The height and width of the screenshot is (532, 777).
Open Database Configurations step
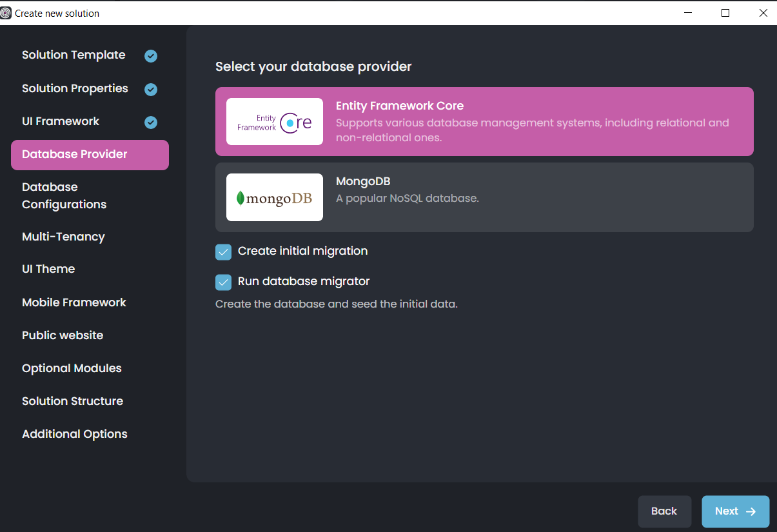point(64,196)
